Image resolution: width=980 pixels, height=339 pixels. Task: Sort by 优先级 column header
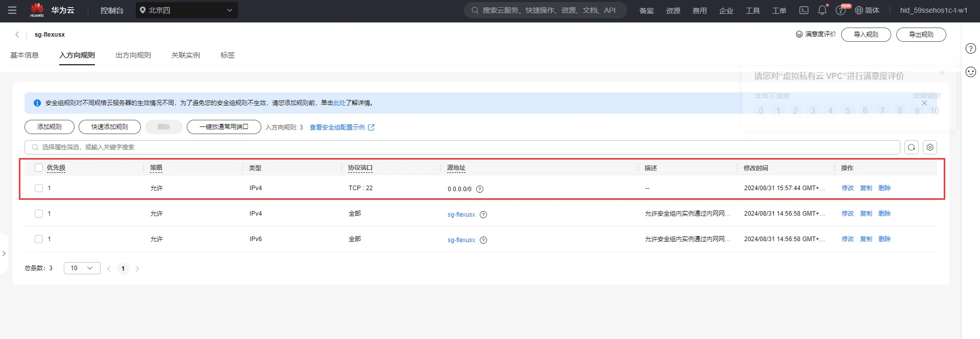[x=56, y=168]
